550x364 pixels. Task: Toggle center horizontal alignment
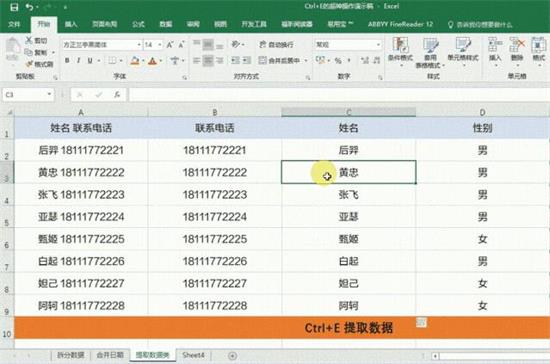(x=208, y=61)
